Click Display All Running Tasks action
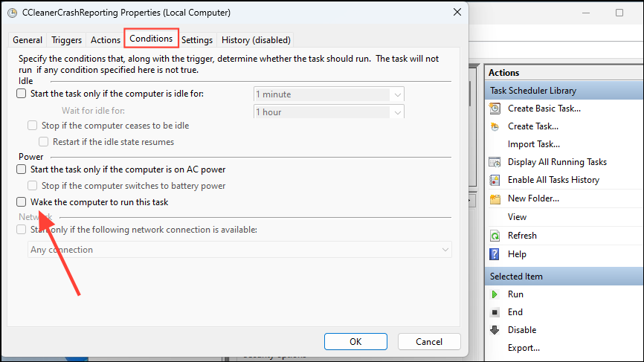 (557, 162)
